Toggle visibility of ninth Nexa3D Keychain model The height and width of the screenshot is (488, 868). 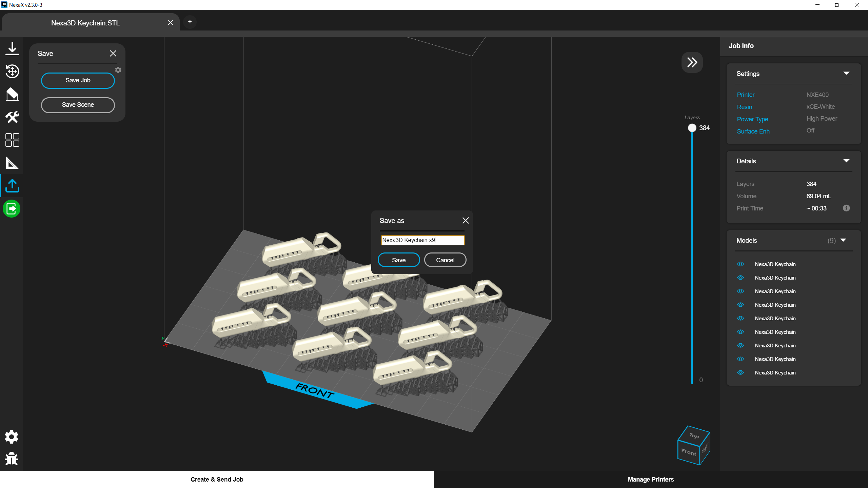(x=741, y=372)
